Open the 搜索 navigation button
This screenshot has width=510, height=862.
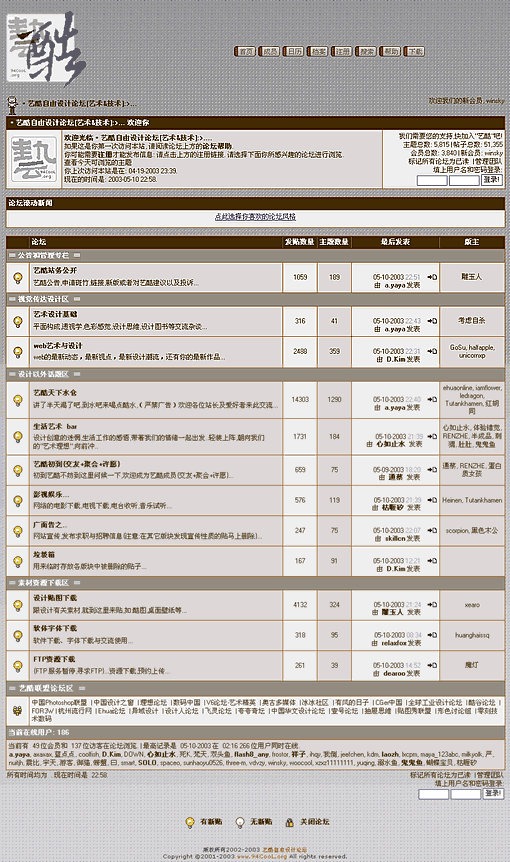(x=367, y=51)
